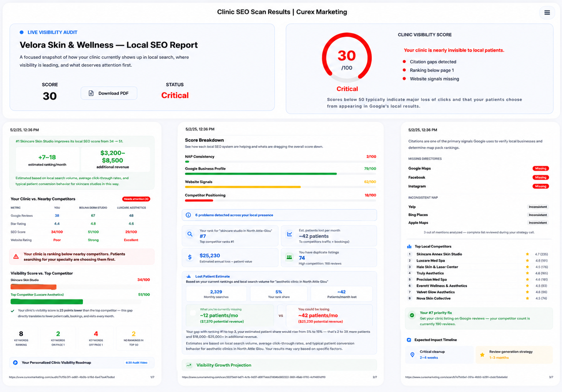This screenshot has height=392, width=562.
Task: Click the 5% Your rank share card
Action: click(x=279, y=294)
